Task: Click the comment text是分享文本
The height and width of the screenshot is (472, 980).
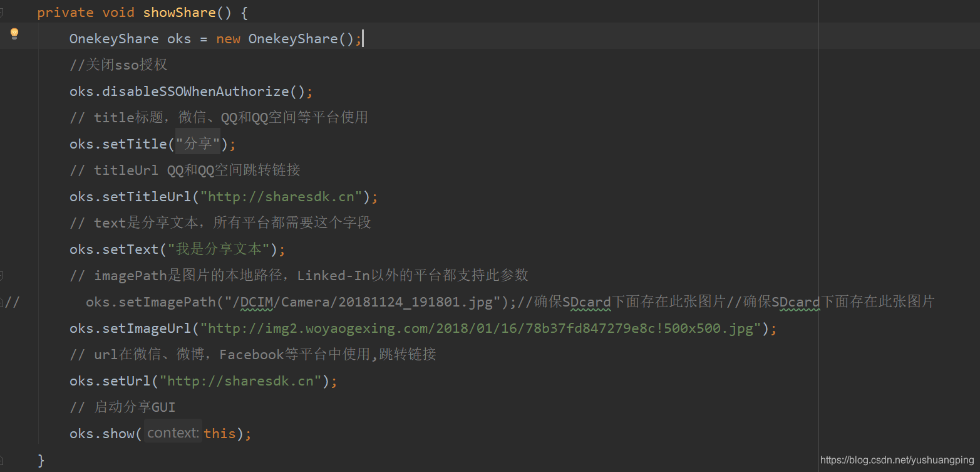Action: [220, 223]
